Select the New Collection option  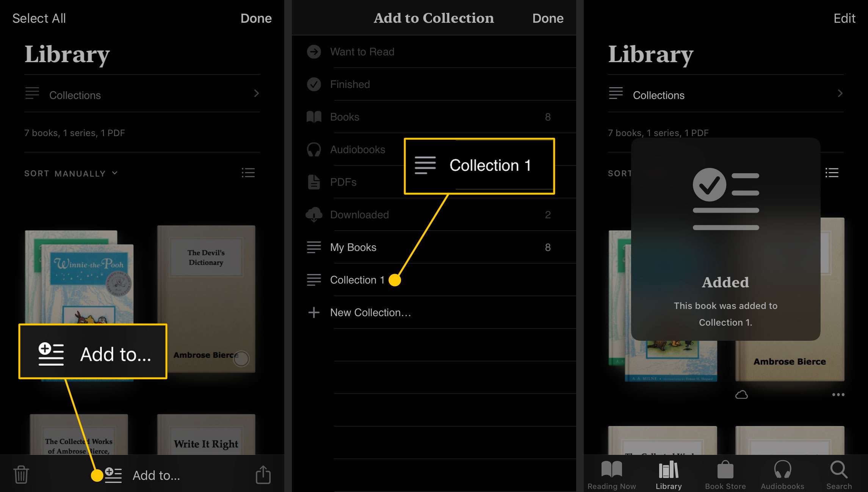point(371,312)
